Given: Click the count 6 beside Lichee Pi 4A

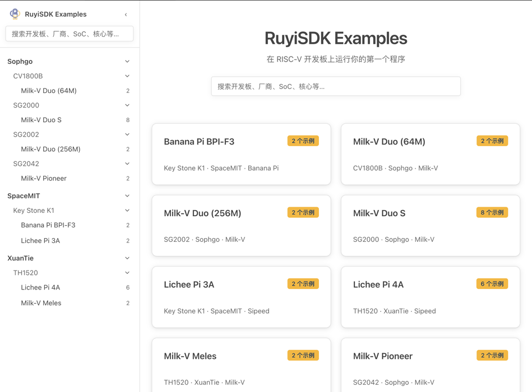Looking at the screenshot, I should click(128, 288).
